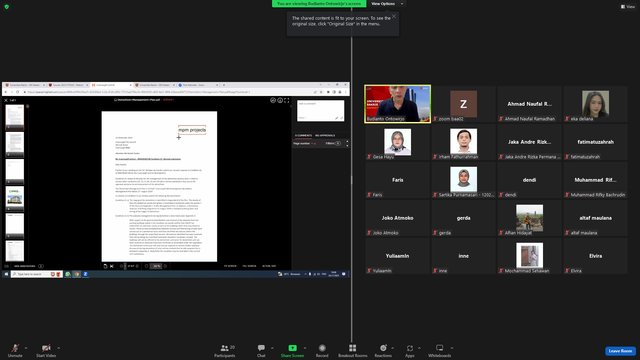The height and width of the screenshot is (360, 640).
Task: Open the fourth page thumbnail with building photo
Action: pyautogui.click(x=15, y=198)
